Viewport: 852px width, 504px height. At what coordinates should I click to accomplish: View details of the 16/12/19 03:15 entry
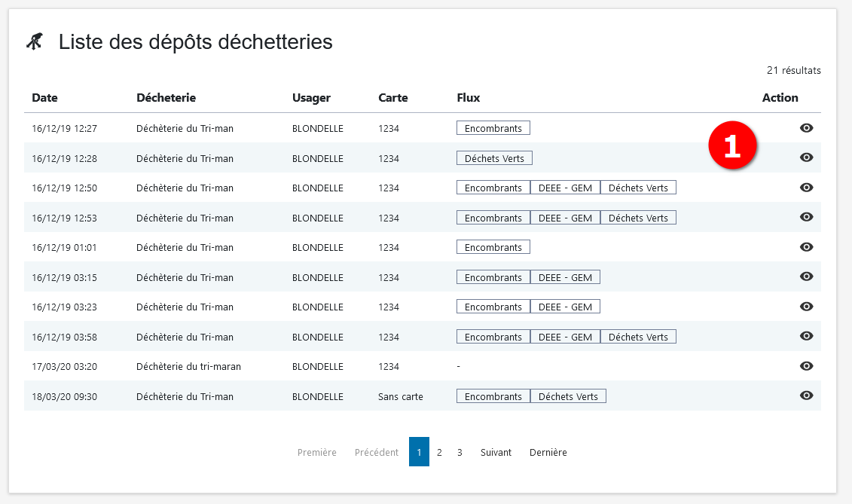[806, 276]
